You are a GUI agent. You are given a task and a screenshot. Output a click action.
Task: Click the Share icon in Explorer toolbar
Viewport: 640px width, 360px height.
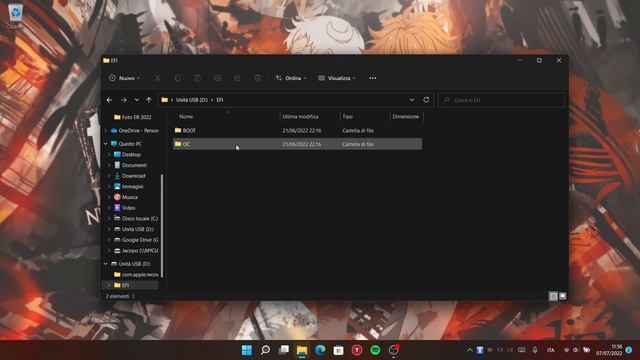pyautogui.click(x=237, y=78)
